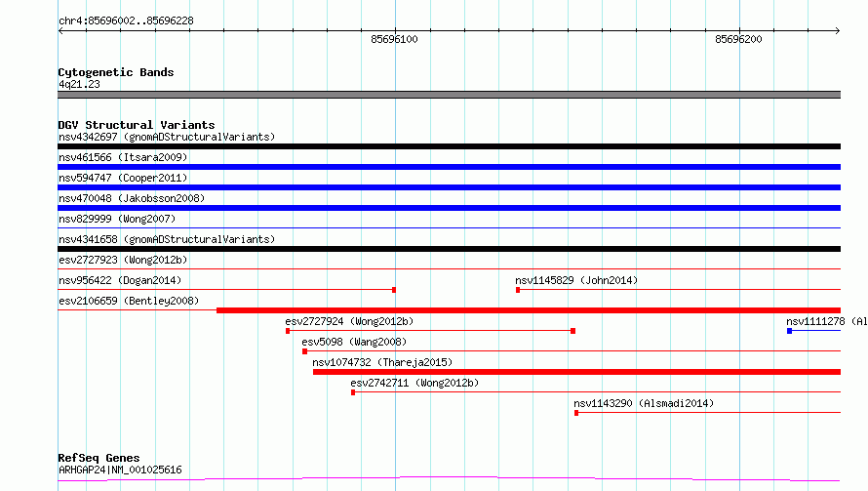Viewport: 868px width, 491px height.
Task: Select the blue nsv461566 variant bar
Action: (449, 167)
